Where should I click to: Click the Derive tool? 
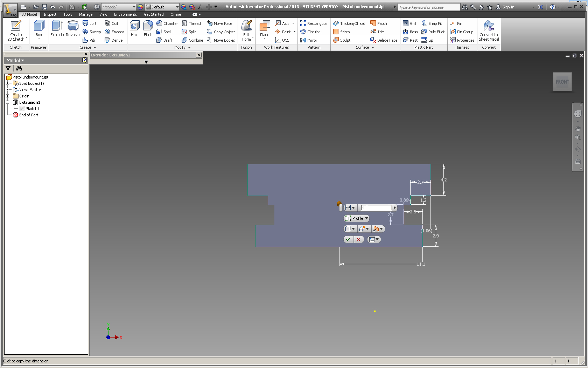click(x=114, y=40)
